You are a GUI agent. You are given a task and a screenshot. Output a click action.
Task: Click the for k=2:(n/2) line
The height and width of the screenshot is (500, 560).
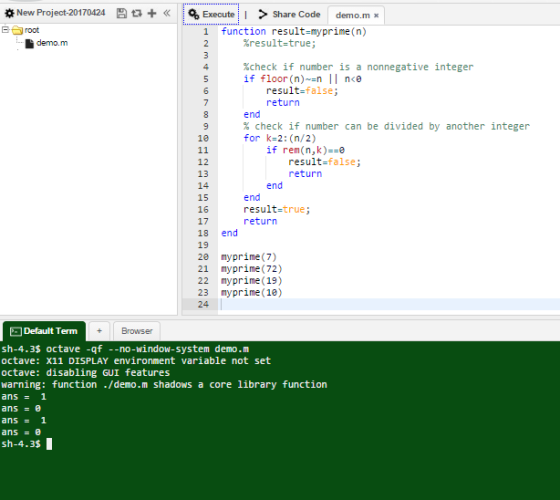(x=280, y=138)
